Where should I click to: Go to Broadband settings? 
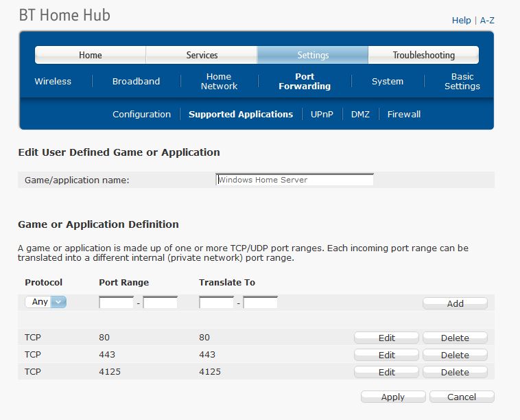pos(136,81)
